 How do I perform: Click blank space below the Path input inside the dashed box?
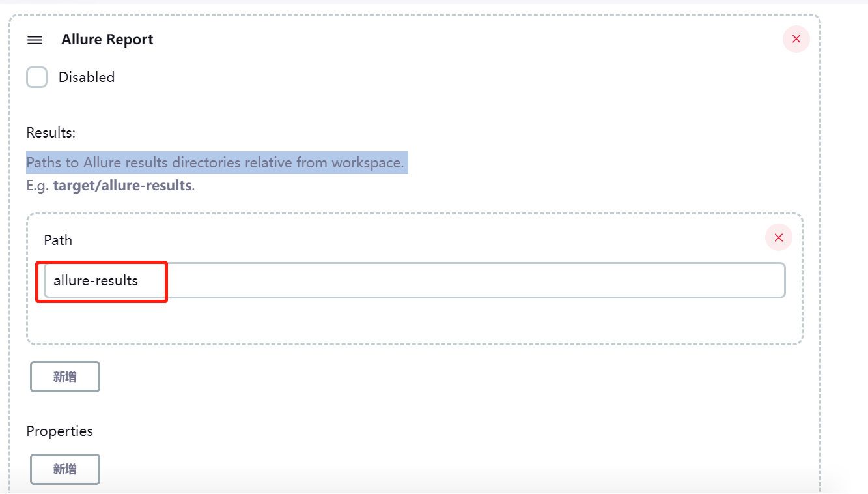pos(414,321)
